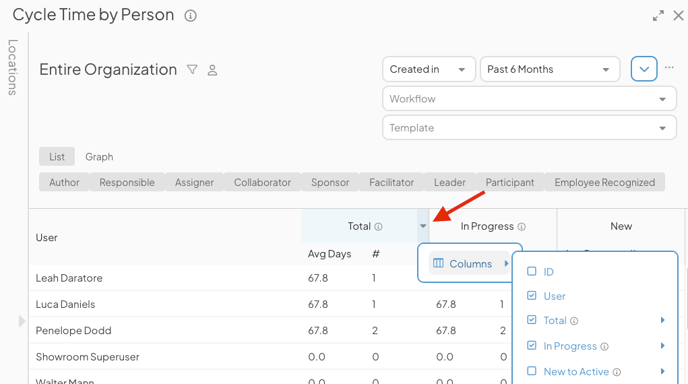Click the filter funnel icon next to Entire Organization
The image size is (688, 384).
pyautogui.click(x=192, y=69)
